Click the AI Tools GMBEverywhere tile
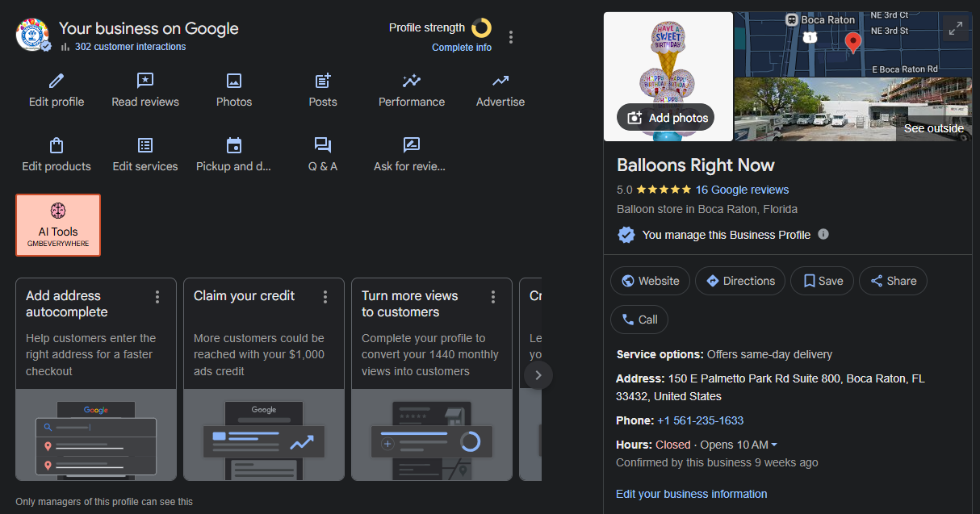This screenshot has height=514, width=980. (58, 225)
